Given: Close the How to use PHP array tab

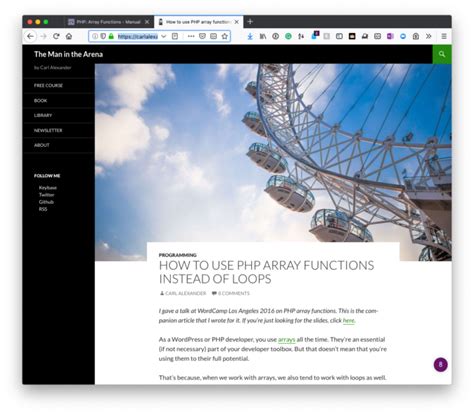Looking at the screenshot, I should coord(237,22).
